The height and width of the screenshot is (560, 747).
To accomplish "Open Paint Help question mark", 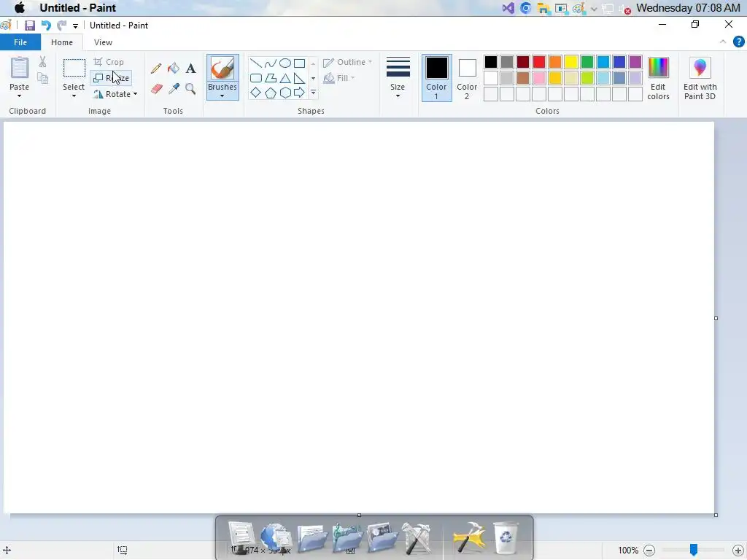I will coord(738,42).
